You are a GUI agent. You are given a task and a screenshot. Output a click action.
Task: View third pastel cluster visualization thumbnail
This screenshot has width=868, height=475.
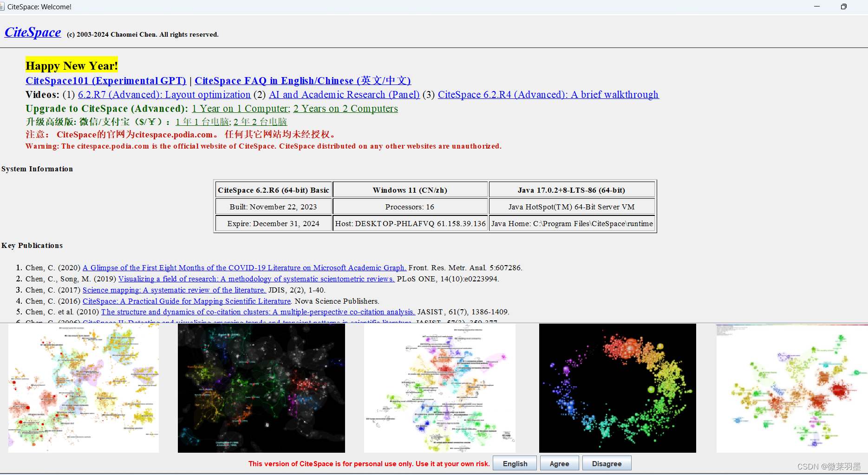[439, 388]
